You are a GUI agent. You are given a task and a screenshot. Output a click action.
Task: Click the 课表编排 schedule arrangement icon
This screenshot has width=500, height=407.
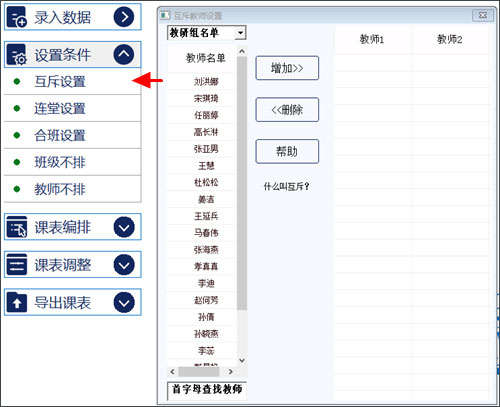[x=17, y=227]
